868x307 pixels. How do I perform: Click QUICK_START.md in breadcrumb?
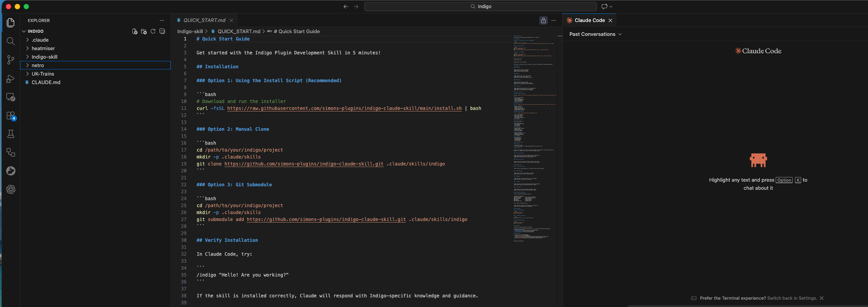click(239, 31)
